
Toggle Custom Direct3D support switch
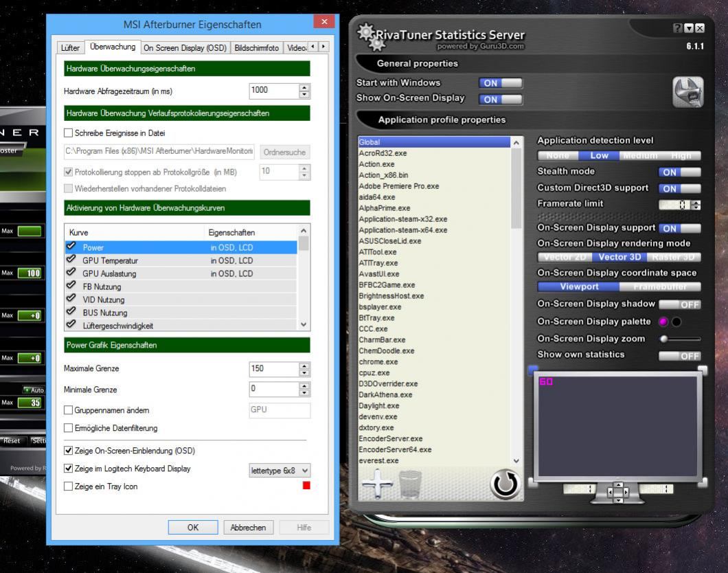[x=679, y=188]
